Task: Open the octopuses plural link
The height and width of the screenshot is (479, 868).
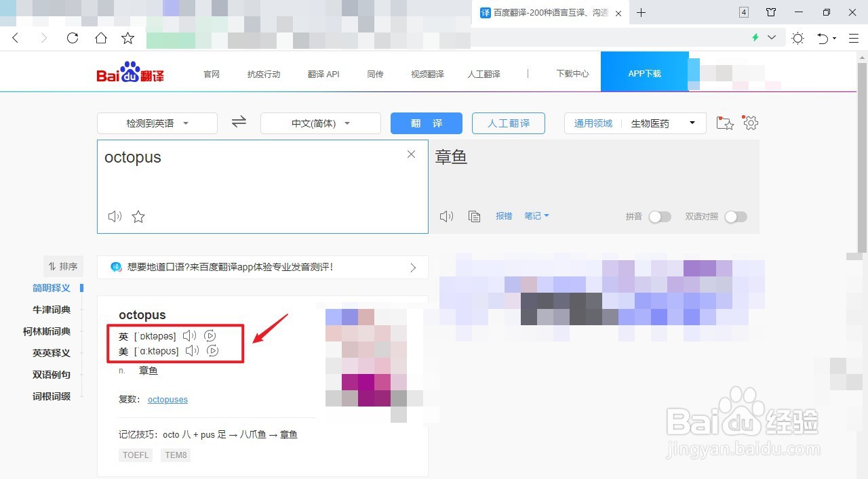Action: [167, 400]
